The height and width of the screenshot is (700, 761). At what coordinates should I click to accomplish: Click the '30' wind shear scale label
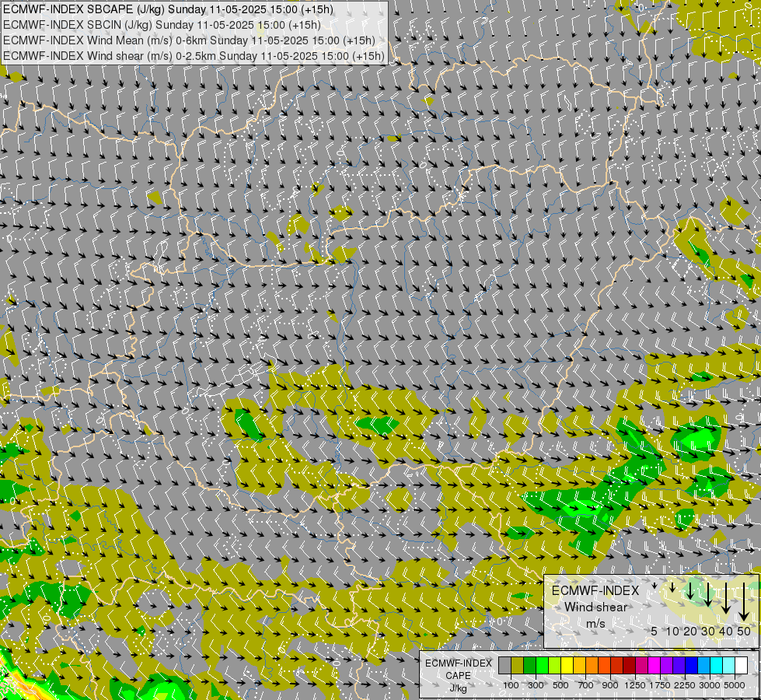pyautogui.click(x=708, y=632)
